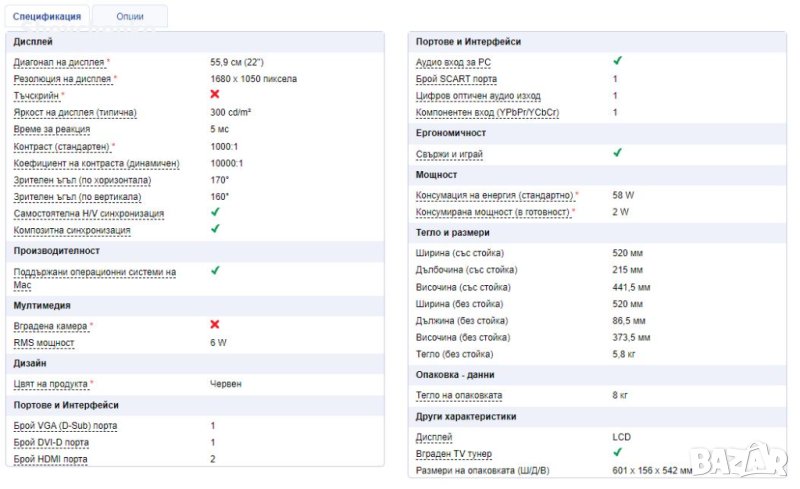Click the green check for Вграден TV тунер
800x489 pixels.
coord(617,453)
